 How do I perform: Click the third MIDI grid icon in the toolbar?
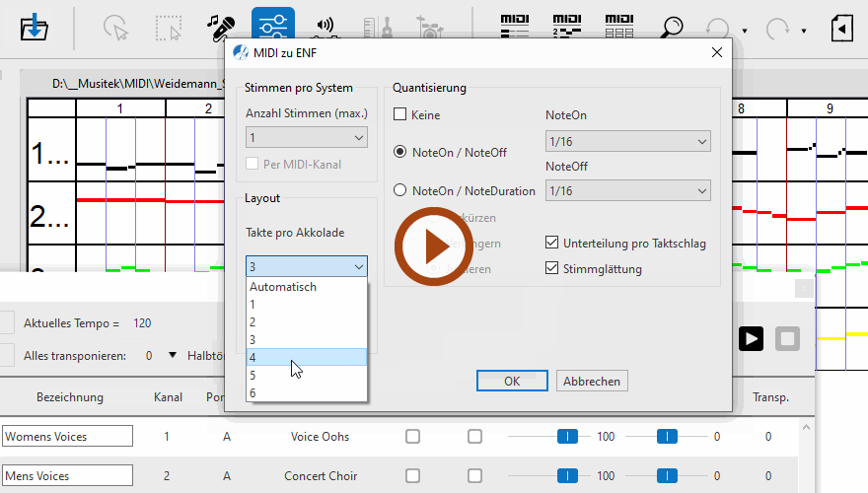[x=618, y=27]
